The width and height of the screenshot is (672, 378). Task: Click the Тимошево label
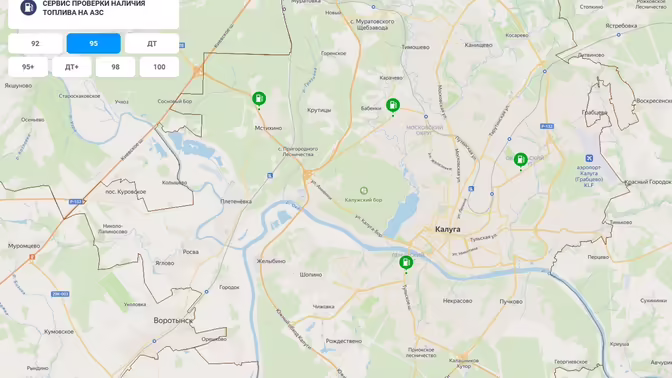(415, 47)
